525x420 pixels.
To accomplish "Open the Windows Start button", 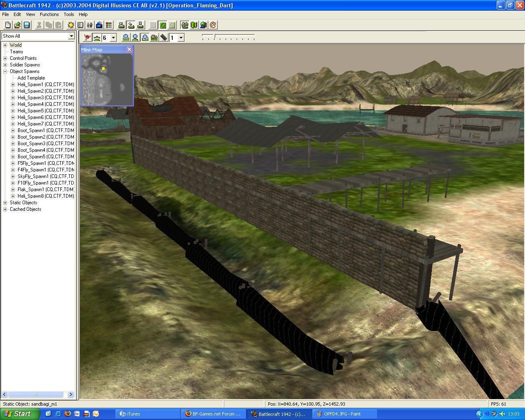I will (x=20, y=414).
